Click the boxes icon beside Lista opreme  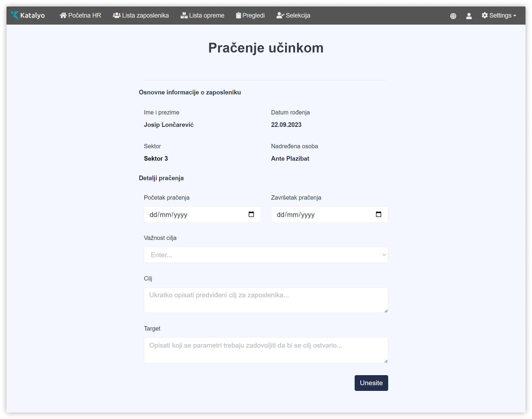coord(184,15)
